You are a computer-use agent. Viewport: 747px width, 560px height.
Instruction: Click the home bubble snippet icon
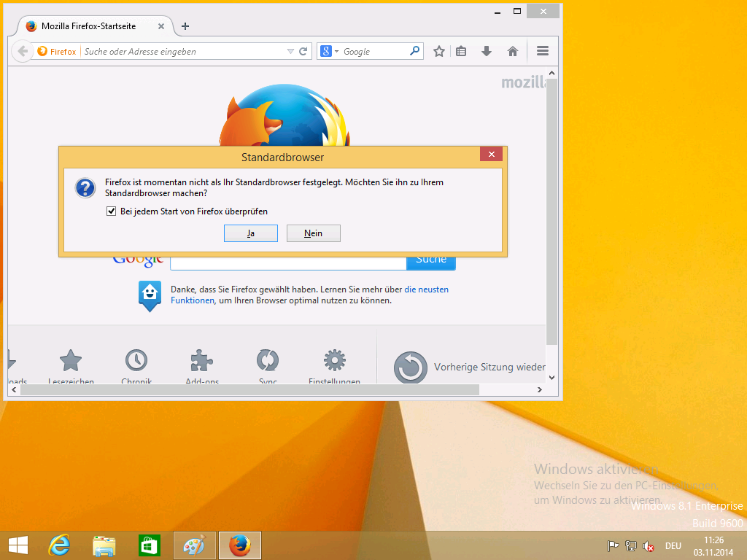tap(150, 296)
